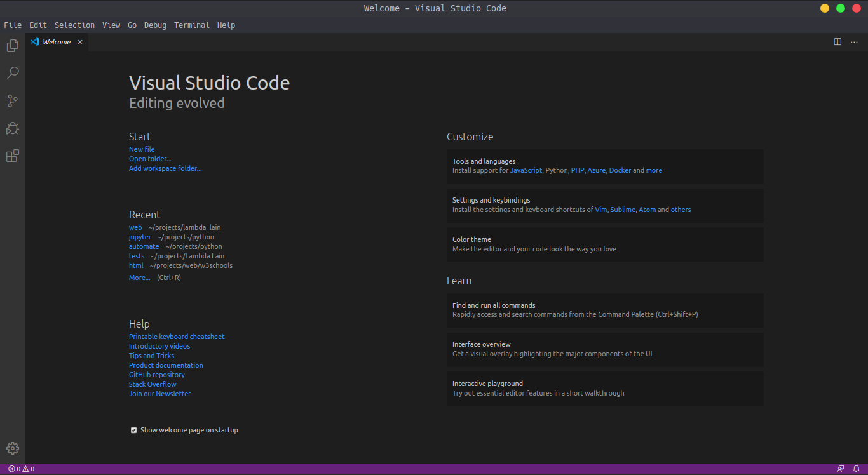The height and width of the screenshot is (475, 868).
Task: Click the Interface overview card
Action: (x=605, y=349)
